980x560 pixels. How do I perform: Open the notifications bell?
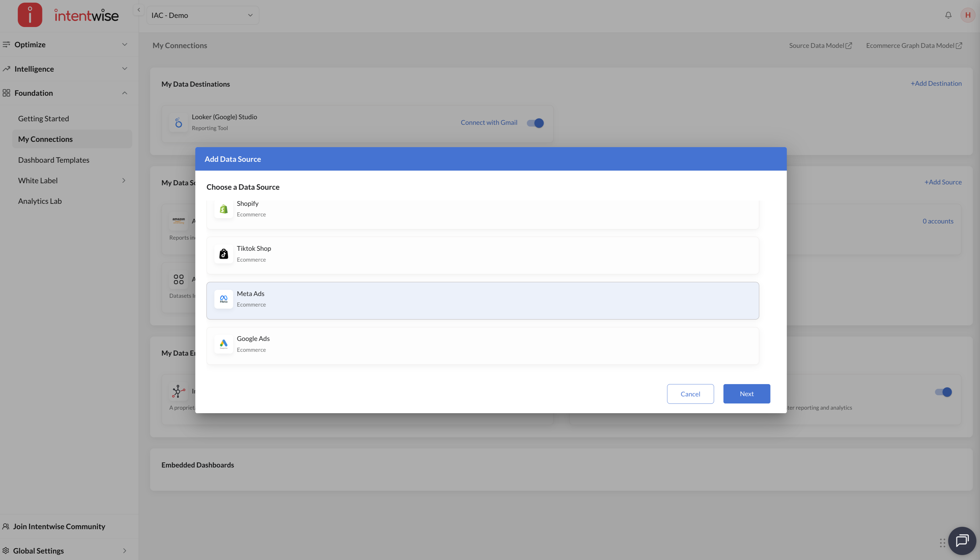point(948,15)
